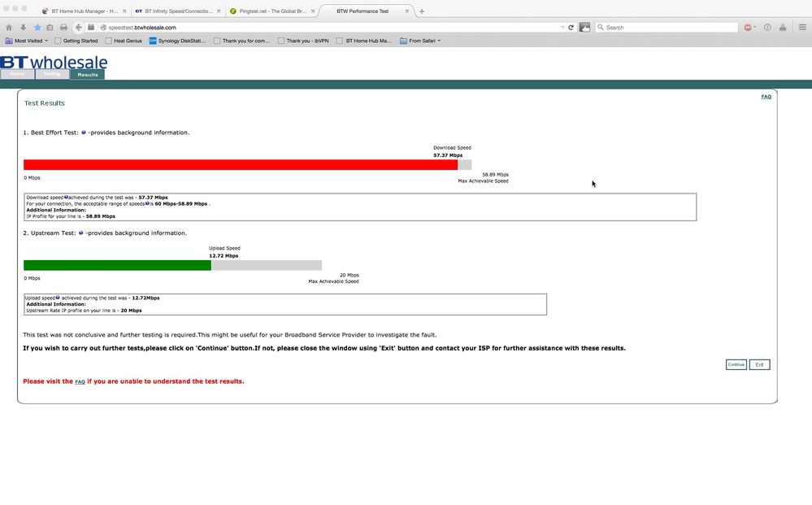Open the Adblock icon dropdown arrow

(754, 28)
